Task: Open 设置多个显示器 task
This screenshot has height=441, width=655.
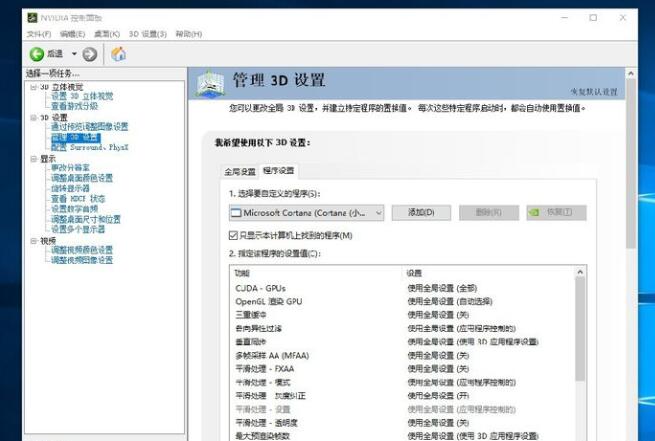Action: click(78, 229)
